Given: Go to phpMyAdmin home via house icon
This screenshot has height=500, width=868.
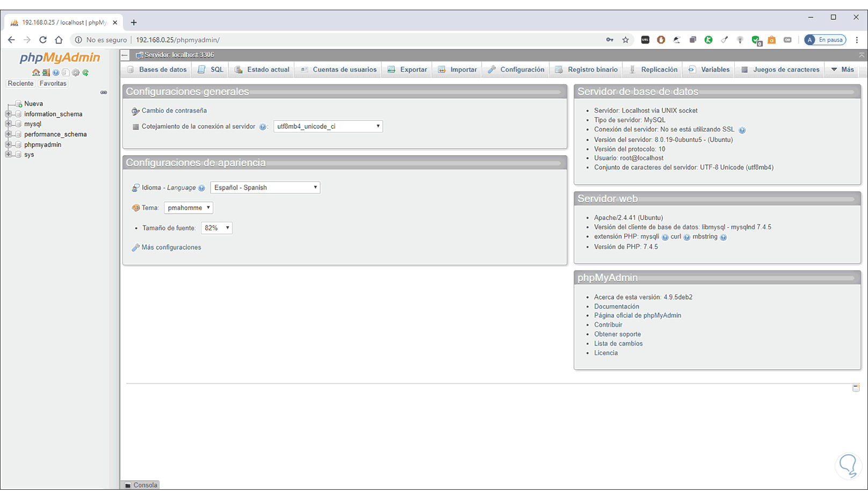Looking at the screenshot, I should pos(35,73).
